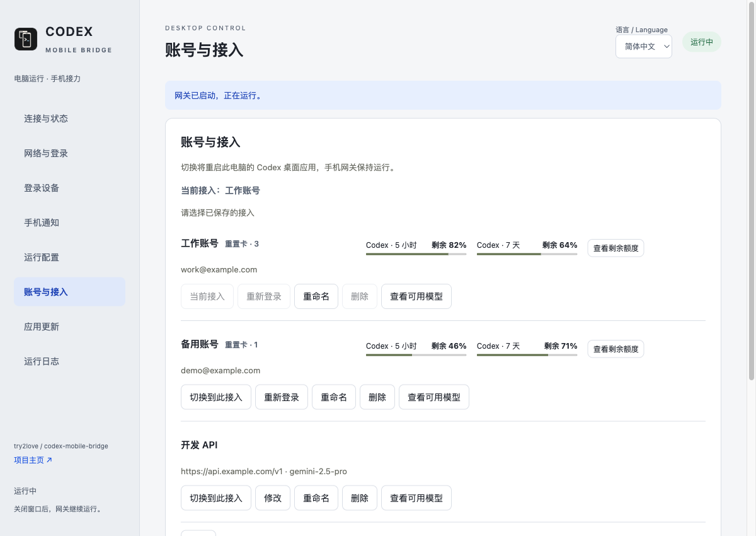756x536 pixels.
Task: Delete 开发 API with 删除 button
Action: pyautogui.click(x=360, y=498)
